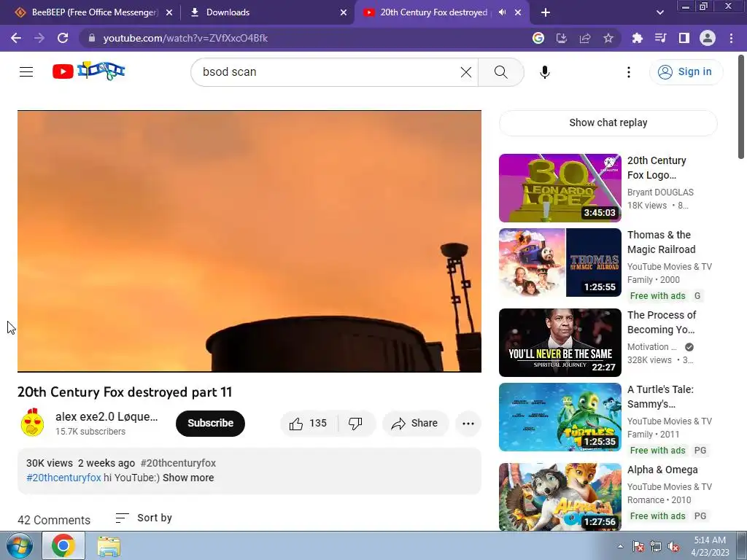Open the network tray icon
Screen dimensions: 747x560
coord(656,546)
